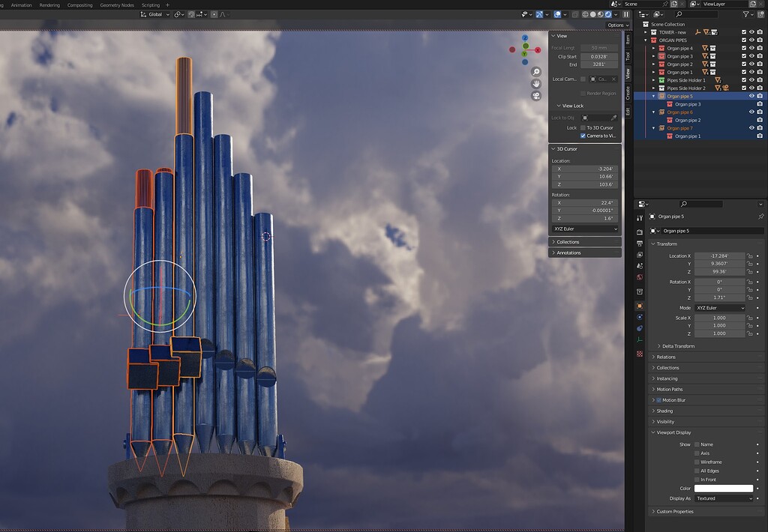This screenshot has width=768, height=532.
Task: Click the Clip Start value field
Action: (x=599, y=57)
